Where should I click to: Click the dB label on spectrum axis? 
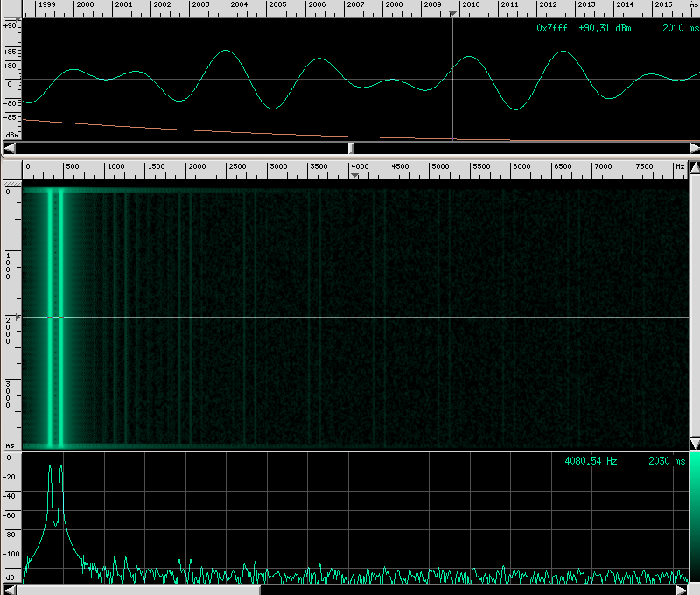pyautogui.click(x=9, y=578)
